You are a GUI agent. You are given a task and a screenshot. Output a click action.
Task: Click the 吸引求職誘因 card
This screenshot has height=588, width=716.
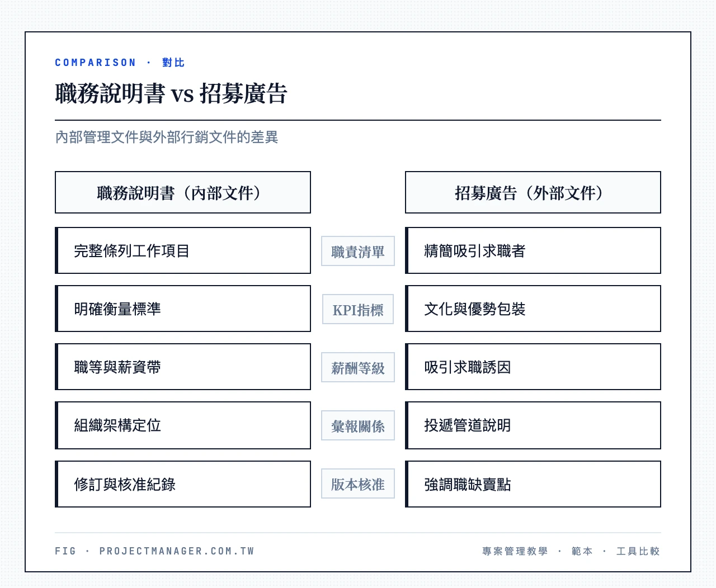533,367
